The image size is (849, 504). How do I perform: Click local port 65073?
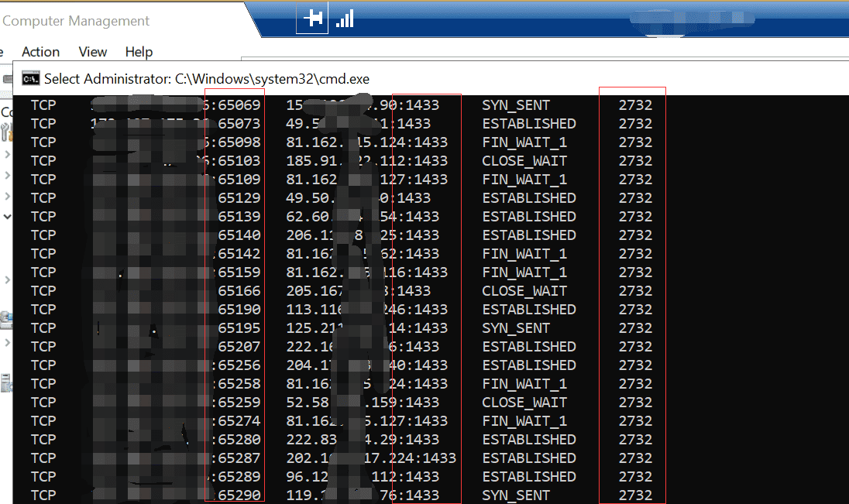239,124
